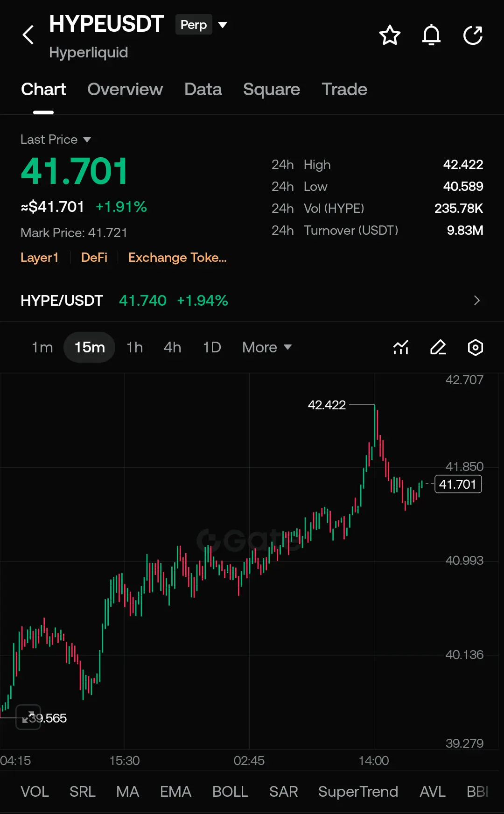This screenshot has height=814, width=504.
Task: Enable the BOLL indicator
Action: click(x=230, y=792)
